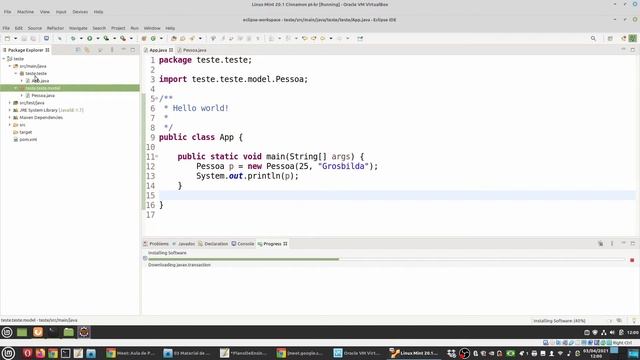Click the Open Type toolbar icon
This screenshot has height=360, width=640.
173,38
